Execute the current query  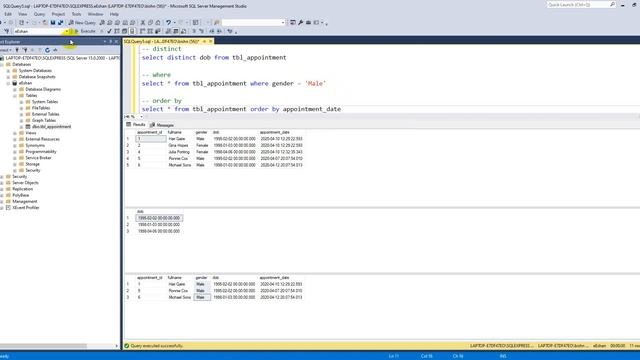pos(85,31)
